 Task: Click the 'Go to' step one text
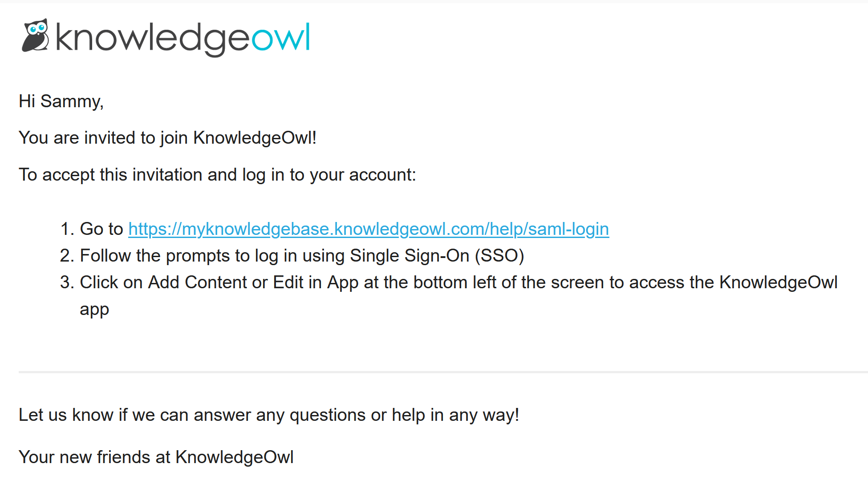point(101,229)
